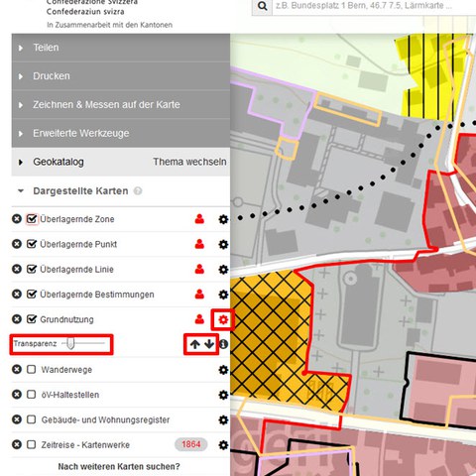The image size is (476, 476).
Task: Click the Überlagernde Zone layer name
Action: click(x=77, y=219)
